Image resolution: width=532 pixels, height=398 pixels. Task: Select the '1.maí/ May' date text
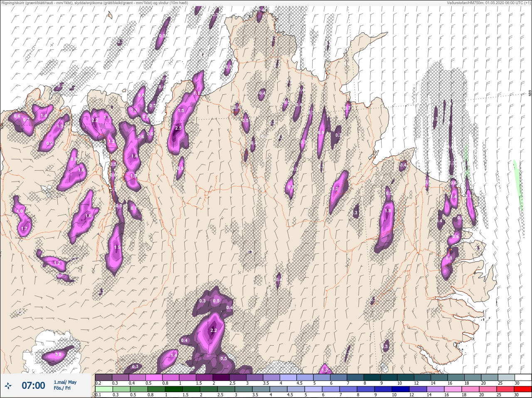coord(65,382)
